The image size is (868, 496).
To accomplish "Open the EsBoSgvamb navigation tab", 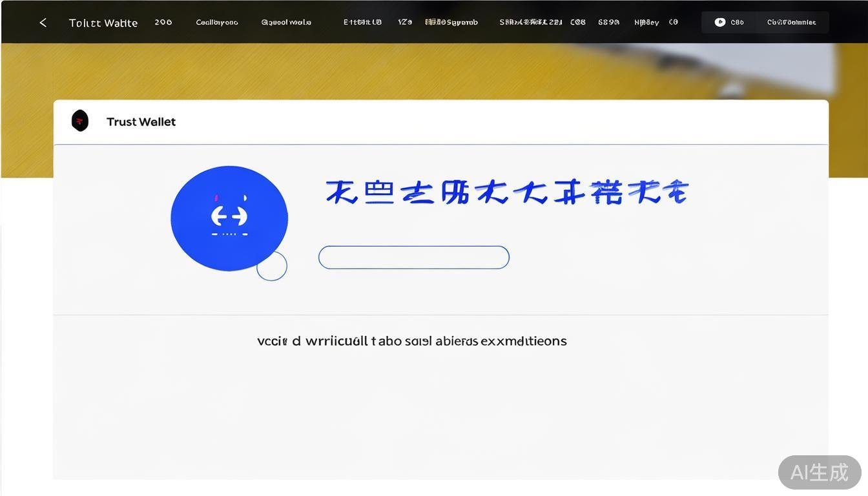I will (451, 21).
